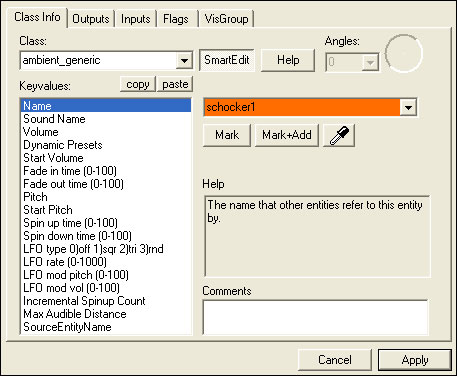Click the Apply button
Image resolution: width=457 pixels, height=376 pixels.
pos(415,360)
